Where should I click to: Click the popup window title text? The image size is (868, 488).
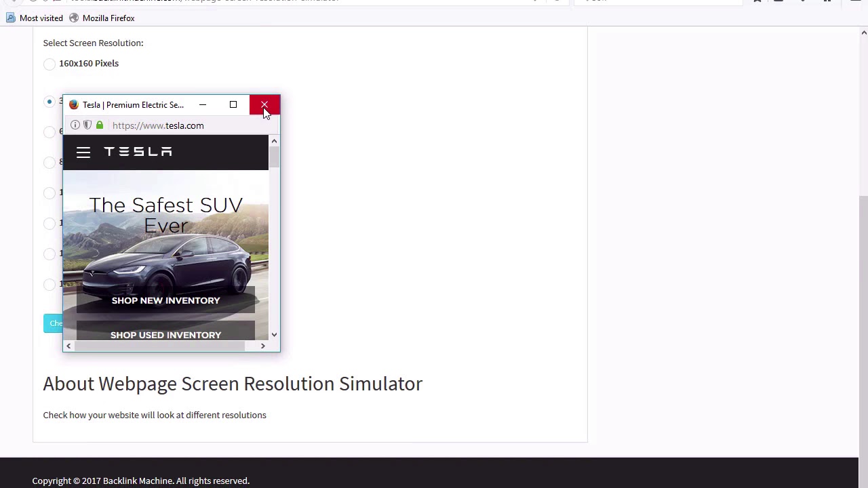click(x=133, y=105)
